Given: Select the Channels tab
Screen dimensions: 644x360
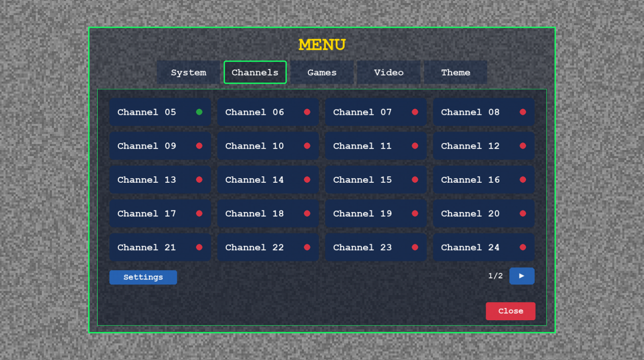Looking at the screenshot, I should click(x=255, y=73).
